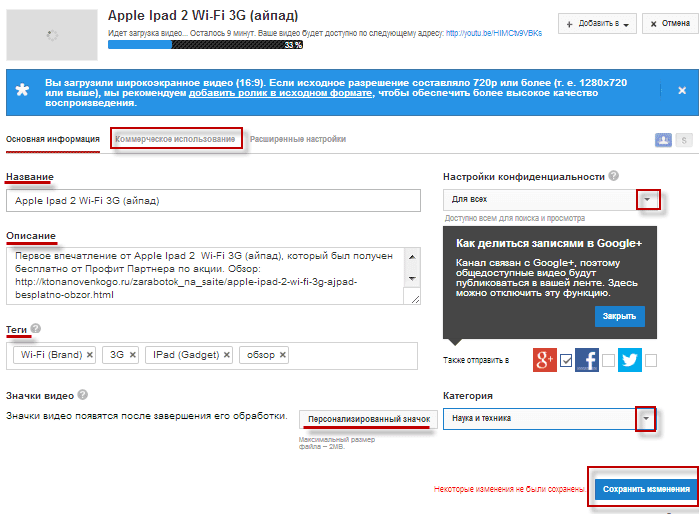Click the description resize handle corner
699x514 pixels.
point(415,299)
